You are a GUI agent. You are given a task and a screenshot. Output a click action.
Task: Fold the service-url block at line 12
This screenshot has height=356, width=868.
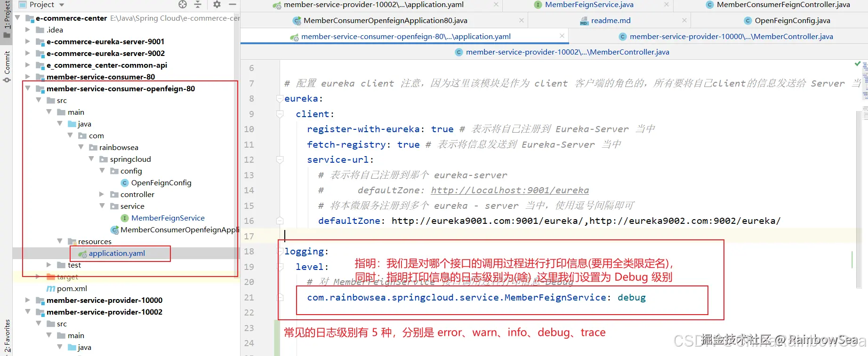coord(280,160)
